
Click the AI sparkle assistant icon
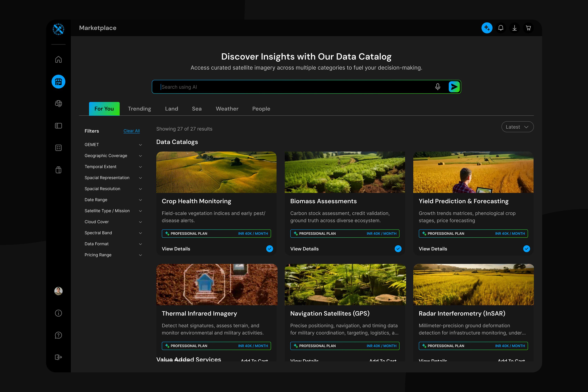(x=487, y=28)
